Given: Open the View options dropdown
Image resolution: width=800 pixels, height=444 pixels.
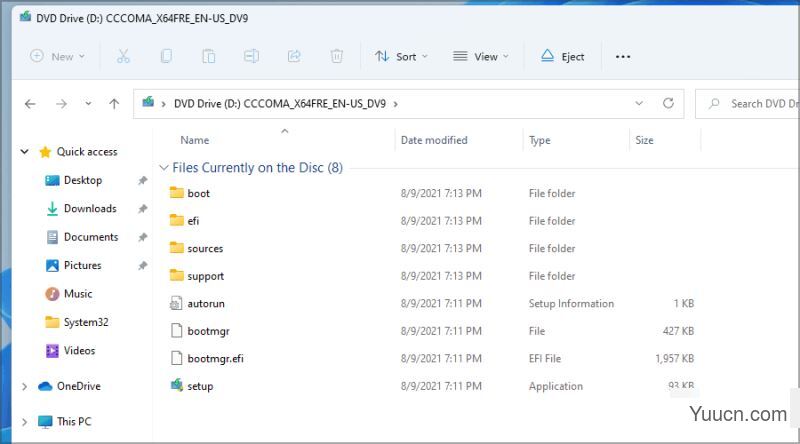Looking at the screenshot, I should (481, 57).
